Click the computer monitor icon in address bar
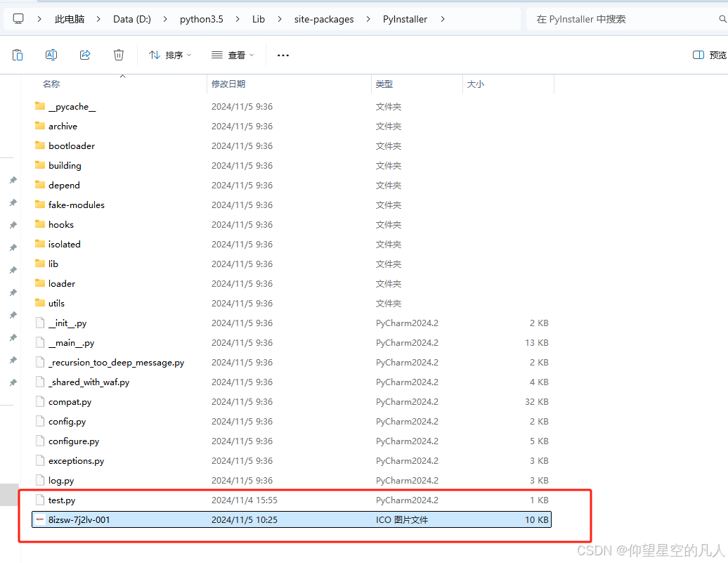728x563 pixels. click(18, 19)
